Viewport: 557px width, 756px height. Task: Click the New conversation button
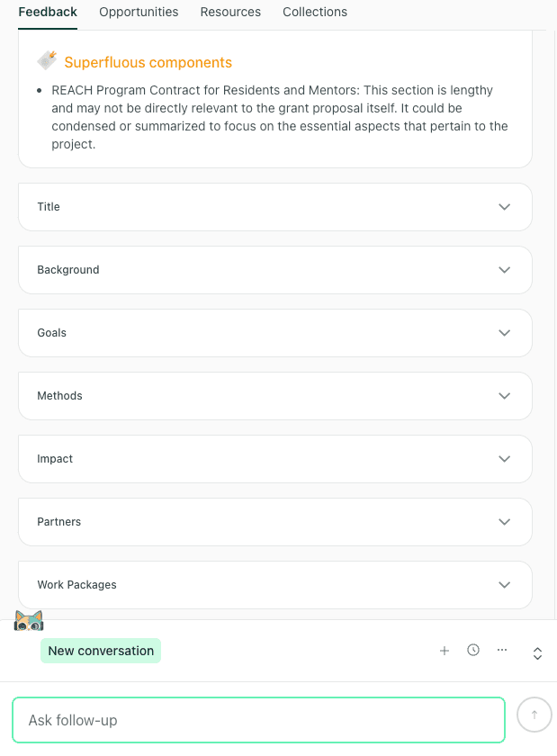point(101,650)
